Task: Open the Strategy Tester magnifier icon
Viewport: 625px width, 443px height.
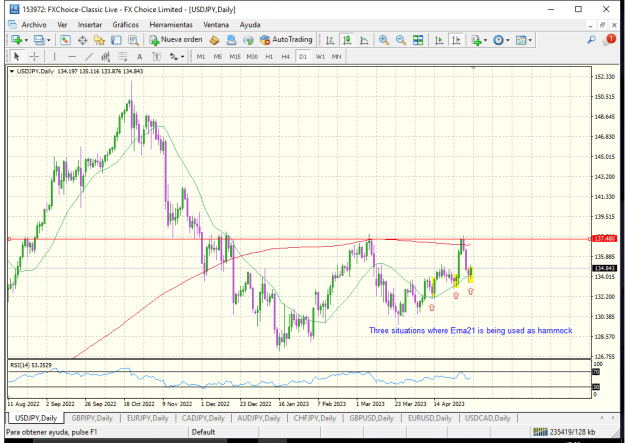Action: [133, 40]
